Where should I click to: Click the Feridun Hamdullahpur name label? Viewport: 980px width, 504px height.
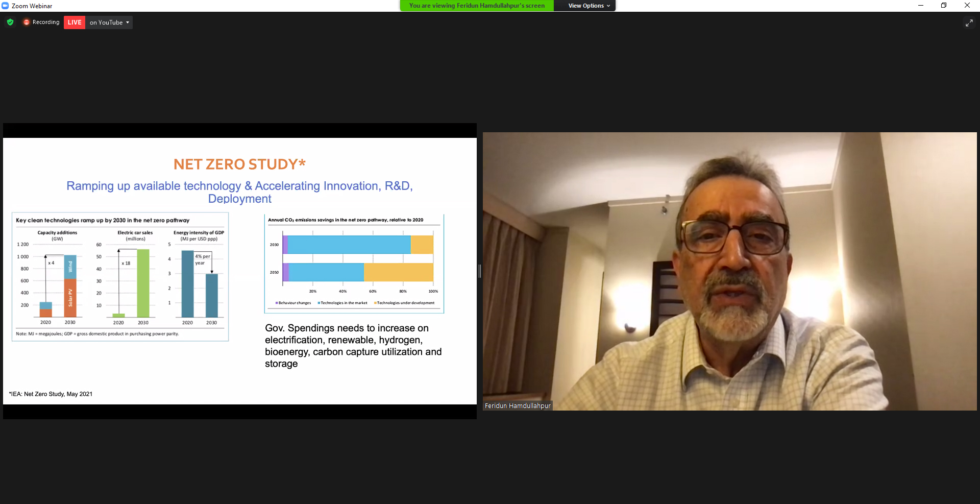(x=518, y=406)
